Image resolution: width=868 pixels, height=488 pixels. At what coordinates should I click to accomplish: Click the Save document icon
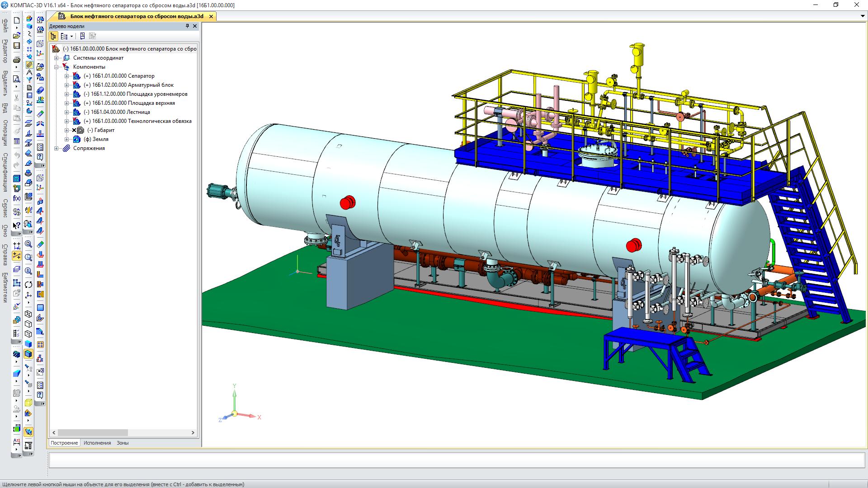click(x=17, y=46)
